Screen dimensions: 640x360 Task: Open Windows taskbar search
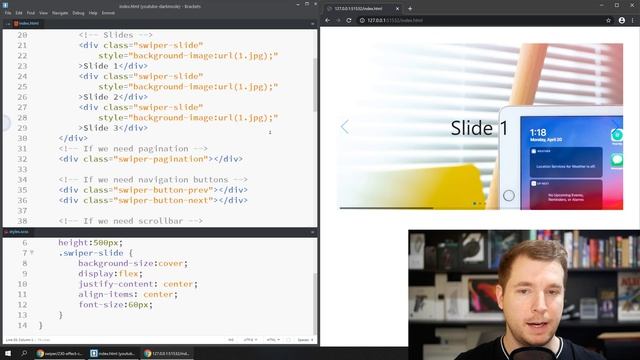pos(24,353)
